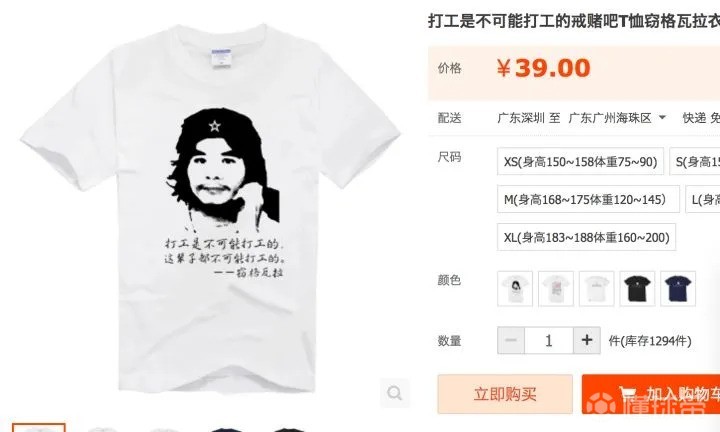
Task: Select size XS(身高150~158体重75~90)
Action: pyautogui.click(x=580, y=161)
